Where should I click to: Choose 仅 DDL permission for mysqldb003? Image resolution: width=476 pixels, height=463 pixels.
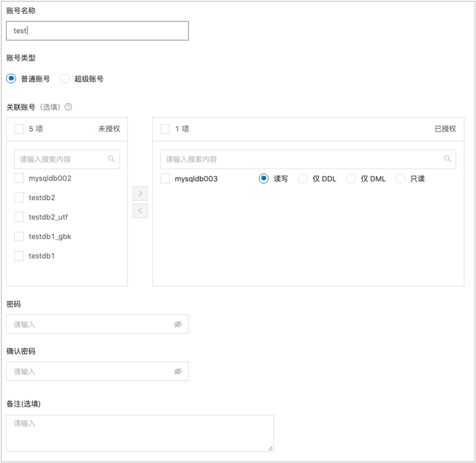tap(303, 179)
